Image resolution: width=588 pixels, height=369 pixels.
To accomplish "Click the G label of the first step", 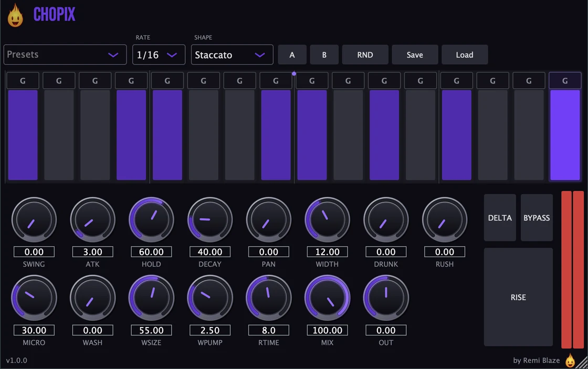I will [x=23, y=81].
